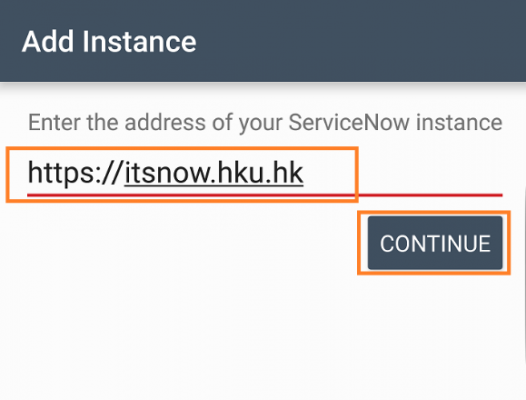
Task: Click the dark Add Instance title bar
Action: click(263, 41)
